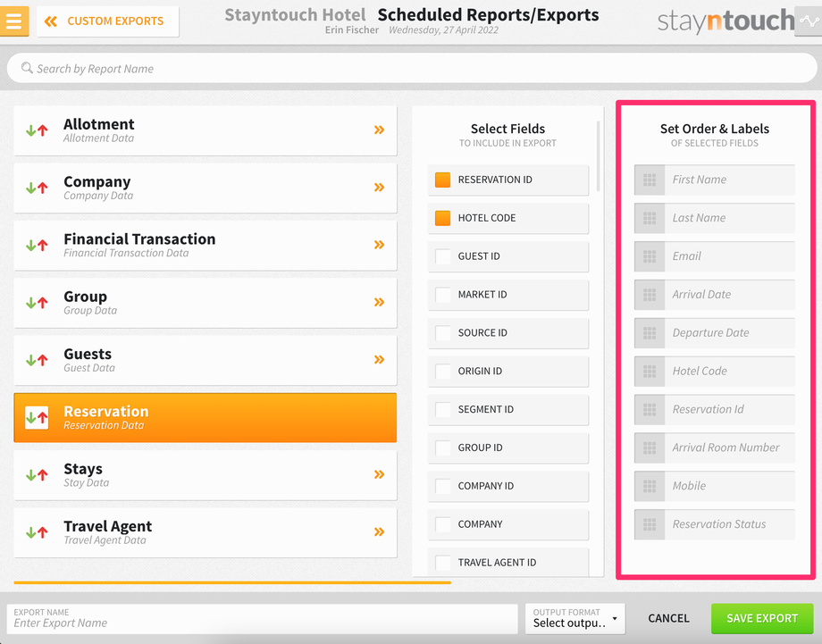Click the Search by Report Name field

(412, 68)
